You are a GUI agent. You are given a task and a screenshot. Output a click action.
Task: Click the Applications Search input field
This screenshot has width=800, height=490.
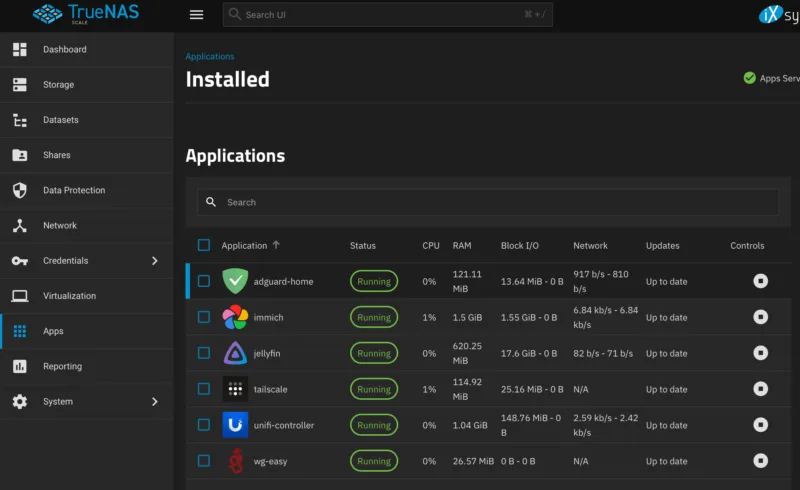(488, 202)
